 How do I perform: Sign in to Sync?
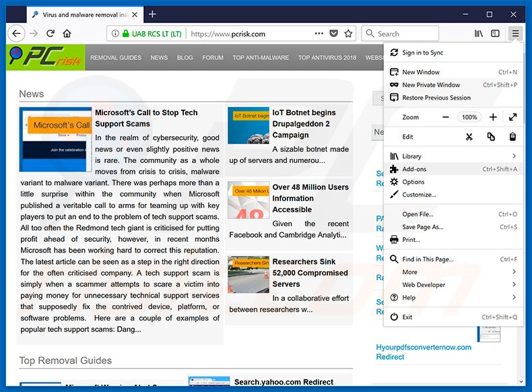point(453,53)
